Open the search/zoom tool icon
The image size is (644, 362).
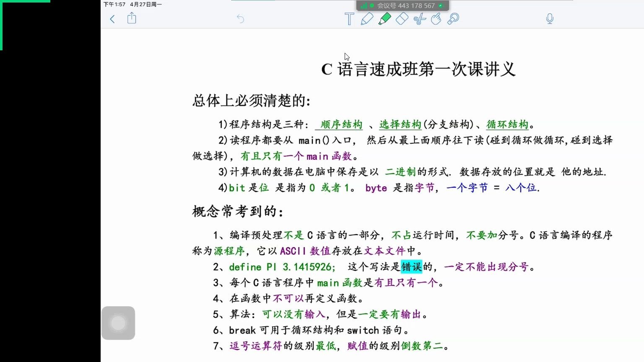coord(453,19)
